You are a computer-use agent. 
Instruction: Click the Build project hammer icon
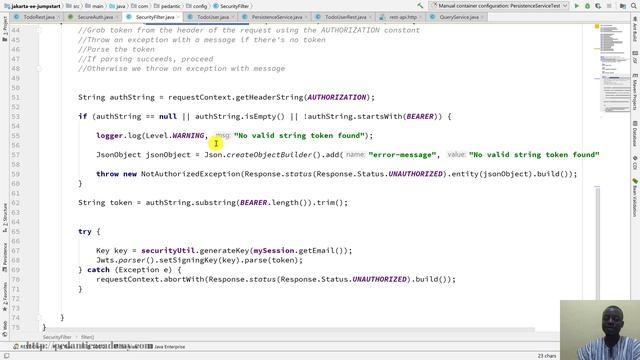click(420, 6)
